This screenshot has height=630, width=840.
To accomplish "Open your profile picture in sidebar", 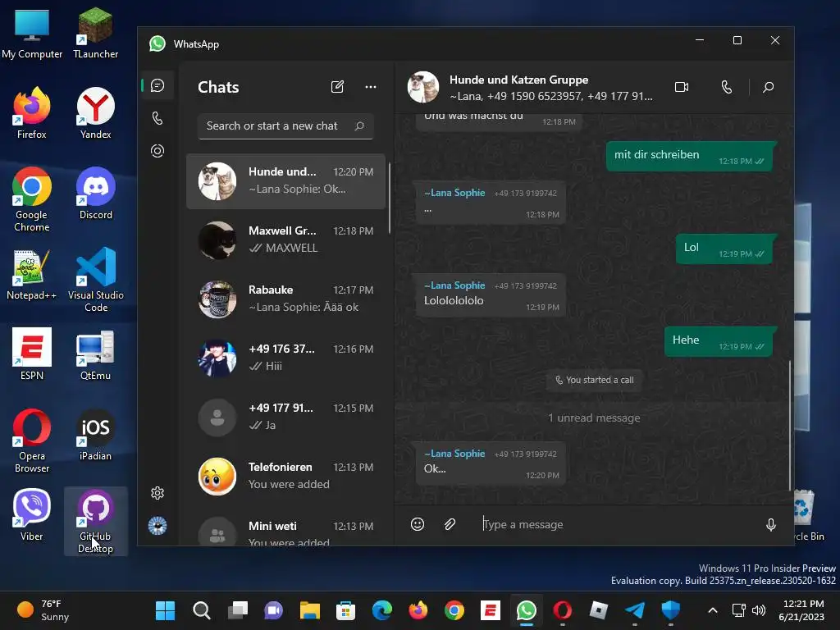I will [157, 526].
